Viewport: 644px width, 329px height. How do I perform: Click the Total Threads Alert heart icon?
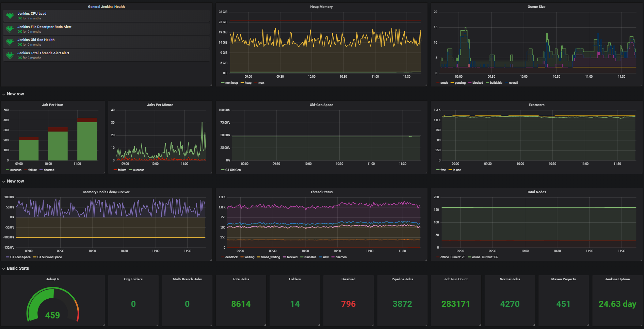click(x=10, y=56)
